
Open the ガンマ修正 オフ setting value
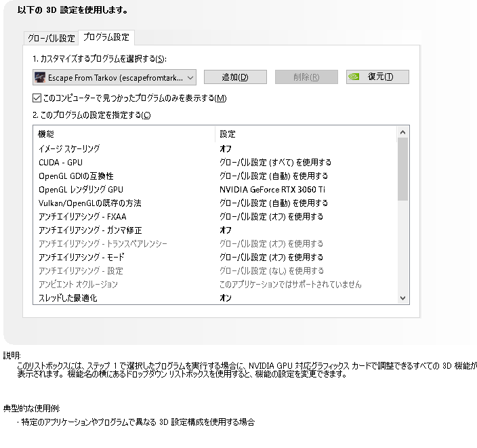pyautogui.click(x=226, y=230)
